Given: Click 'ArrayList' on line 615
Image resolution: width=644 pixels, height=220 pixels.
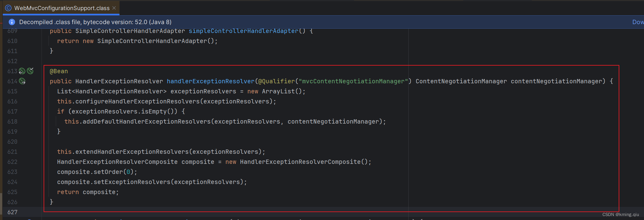Looking at the screenshot, I should (278, 91).
